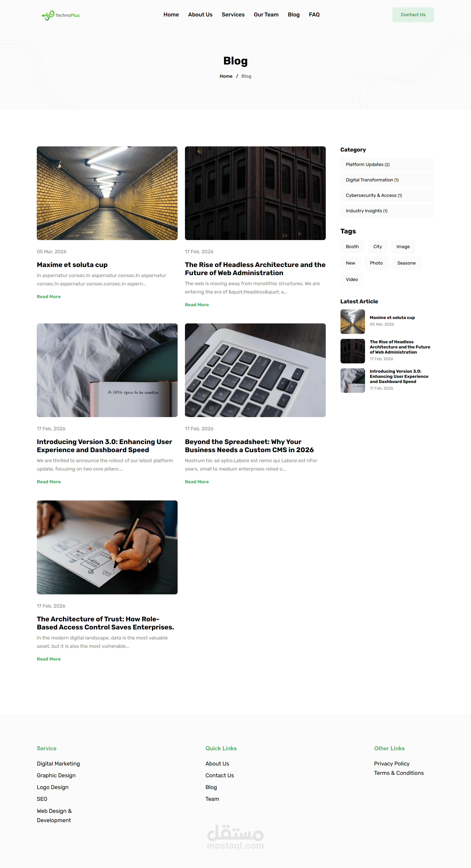Screen dimensions: 471x868
Task: Open latest article Maxime et soluta cup thumbnail
Action: click(353, 321)
